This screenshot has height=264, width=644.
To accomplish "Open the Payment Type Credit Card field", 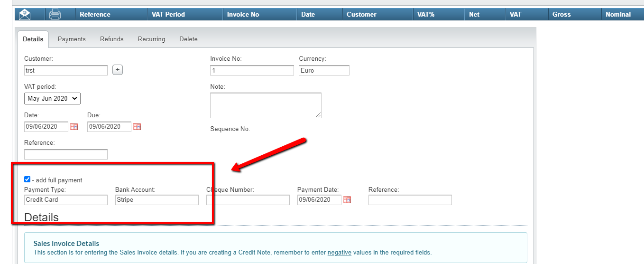I will tap(66, 200).
